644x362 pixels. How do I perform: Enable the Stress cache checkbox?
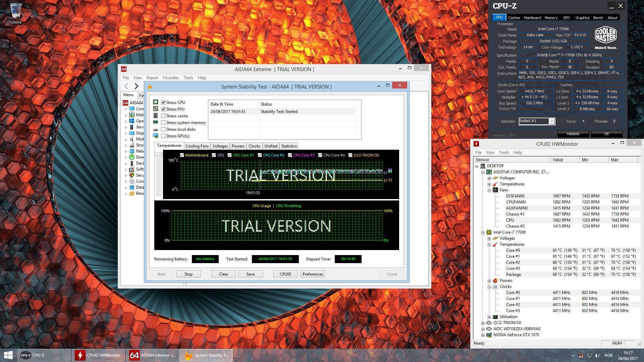163,116
